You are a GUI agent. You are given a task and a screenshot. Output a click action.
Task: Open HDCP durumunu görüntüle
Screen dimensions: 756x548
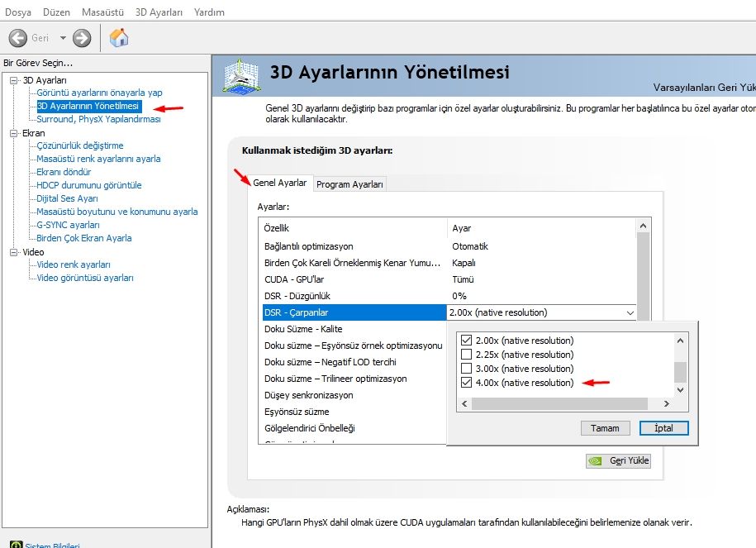pyautogui.click(x=89, y=185)
